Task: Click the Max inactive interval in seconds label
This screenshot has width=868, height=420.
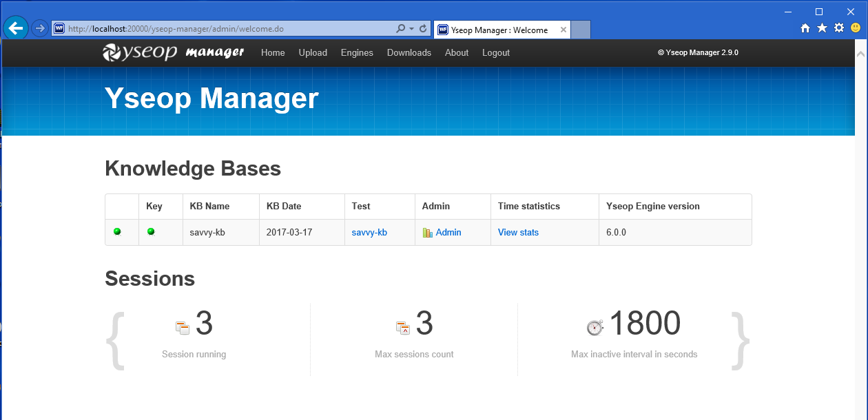Action: pos(634,355)
